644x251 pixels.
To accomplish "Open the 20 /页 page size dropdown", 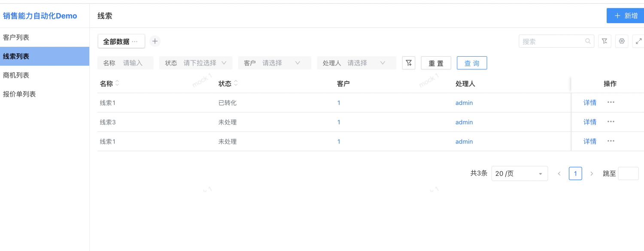I will point(519,174).
